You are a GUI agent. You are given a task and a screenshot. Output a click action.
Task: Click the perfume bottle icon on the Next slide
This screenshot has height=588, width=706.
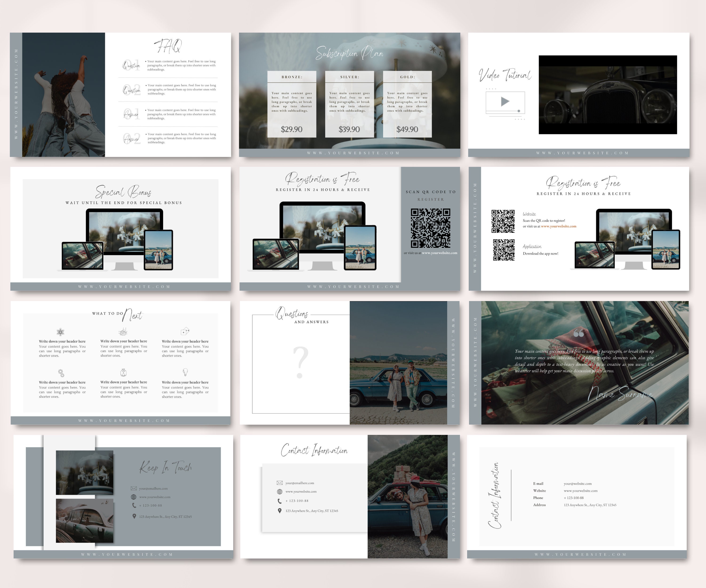123,373
